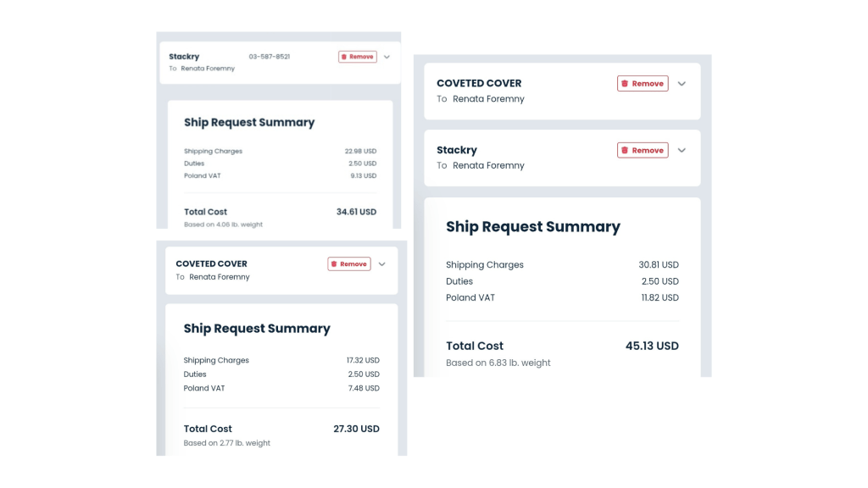Viewport: 868px width, 488px height.
Task: Click the Stackry title beside the phone number
Action: [184, 57]
